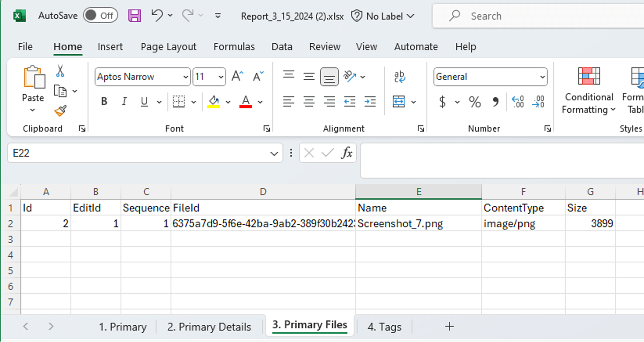This screenshot has width=644, height=342.
Task: Add a new sheet with plus button
Action: tap(449, 326)
